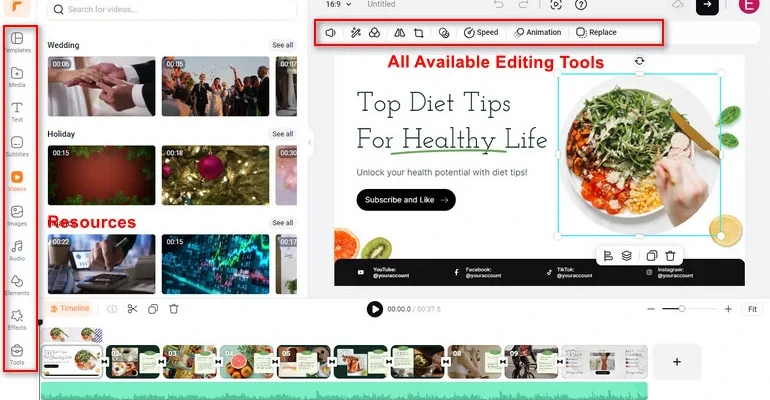Click the align icon in floating toolbar
Screen dimensions: 770x400
[608, 256]
